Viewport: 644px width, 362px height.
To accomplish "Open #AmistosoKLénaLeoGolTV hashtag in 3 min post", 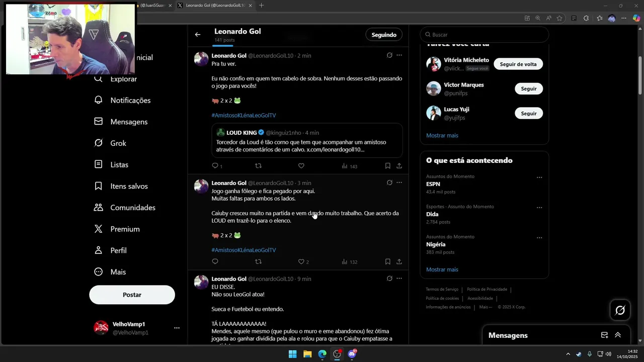I will pyautogui.click(x=244, y=250).
